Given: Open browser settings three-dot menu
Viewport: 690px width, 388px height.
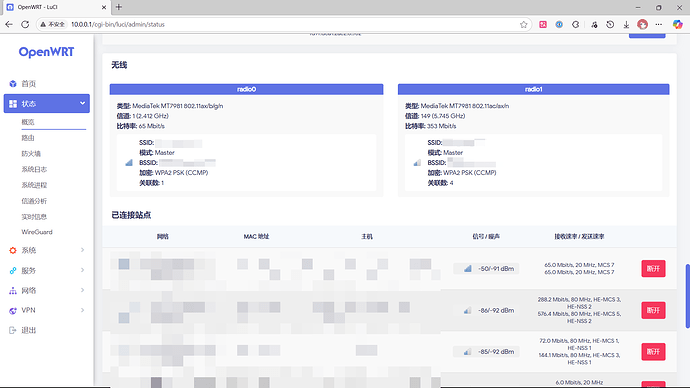Looking at the screenshot, I should (x=658, y=25).
